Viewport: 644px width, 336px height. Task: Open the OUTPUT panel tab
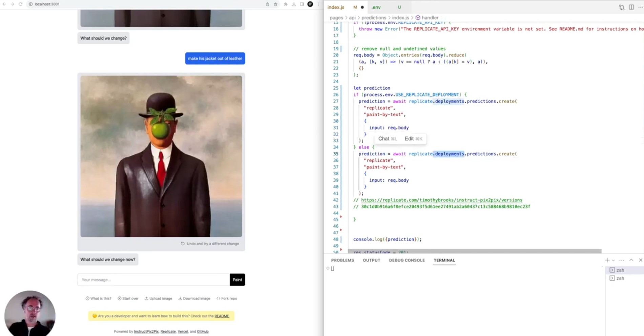pyautogui.click(x=371, y=260)
